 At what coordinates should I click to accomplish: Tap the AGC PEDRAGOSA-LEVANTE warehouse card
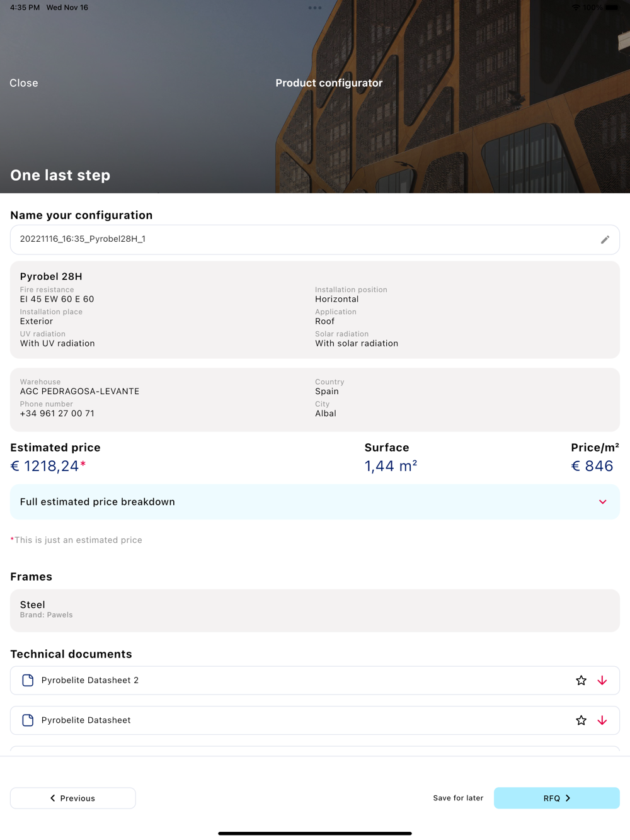click(x=315, y=399)
